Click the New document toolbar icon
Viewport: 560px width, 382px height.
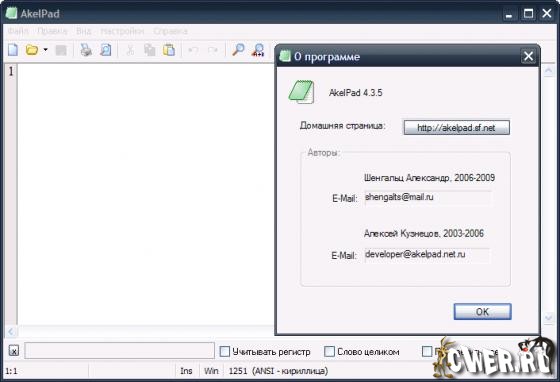point(13,50)
